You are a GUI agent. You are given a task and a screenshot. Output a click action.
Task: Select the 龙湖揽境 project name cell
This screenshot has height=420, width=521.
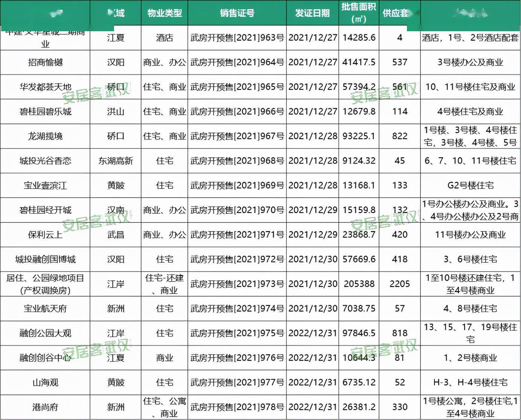click(45, 136)
